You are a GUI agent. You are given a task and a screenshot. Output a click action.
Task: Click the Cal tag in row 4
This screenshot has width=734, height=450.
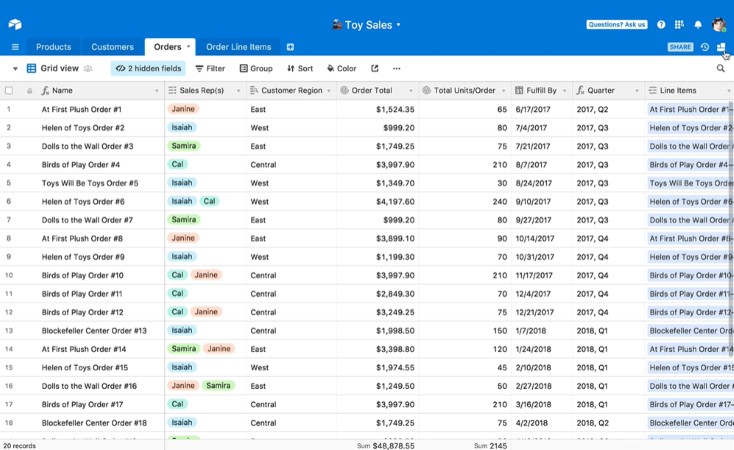(177, 164)
